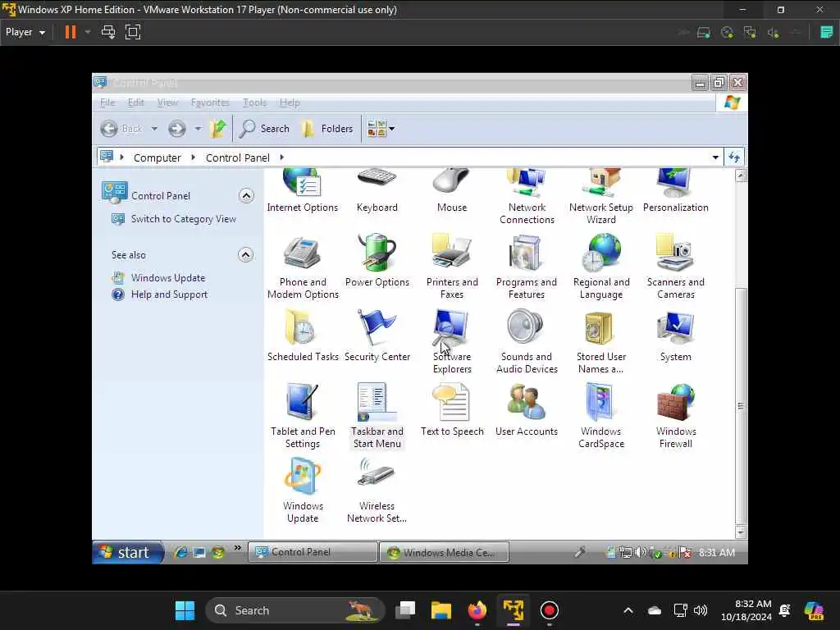
Task: Click the XP start button
Action: [128, 552]
